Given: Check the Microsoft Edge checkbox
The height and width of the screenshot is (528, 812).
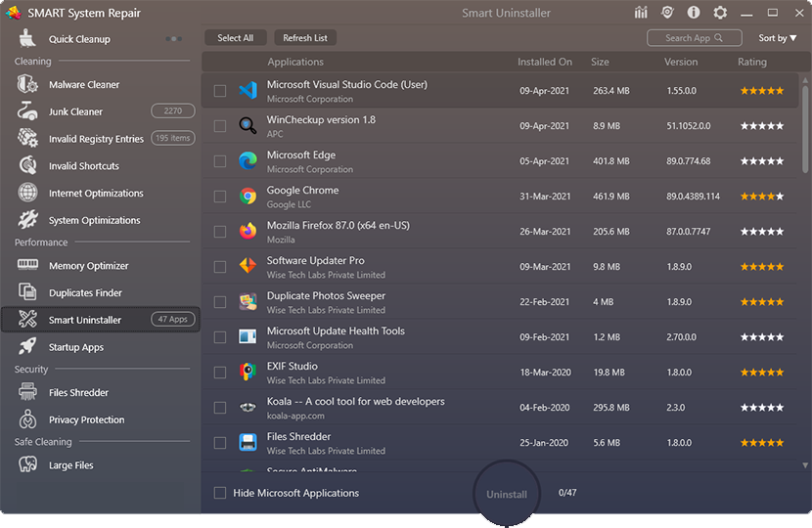Looking at the screenshot, I should pos(220,161).
